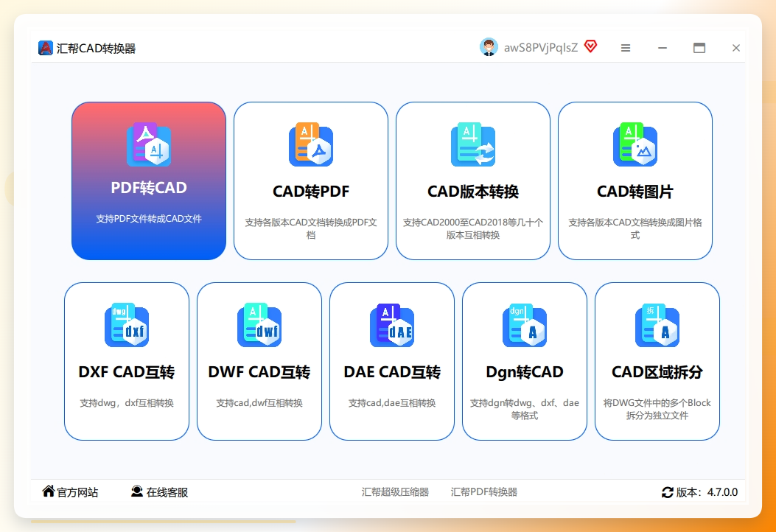Click description 支持dwg，dxf互相转换
The width and height of the screenshot is (776, 532).
click(x=127, y=403)
